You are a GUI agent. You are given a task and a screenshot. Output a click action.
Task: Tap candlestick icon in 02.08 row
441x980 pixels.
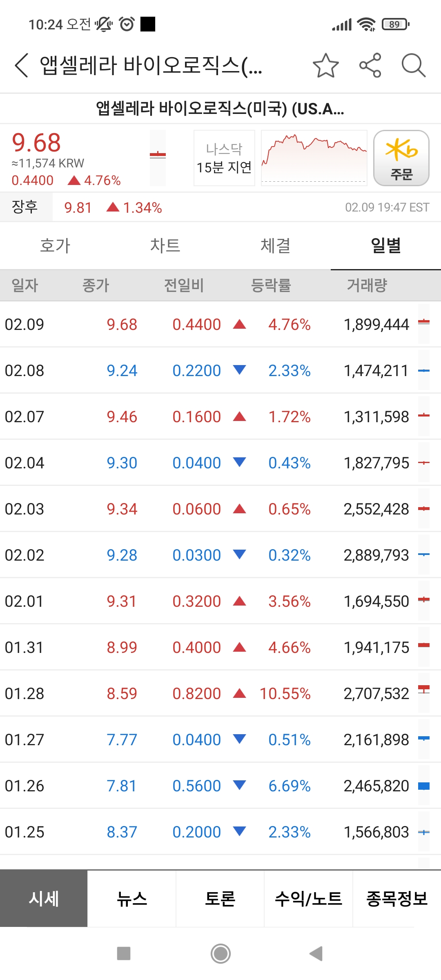tap(424, 370)
